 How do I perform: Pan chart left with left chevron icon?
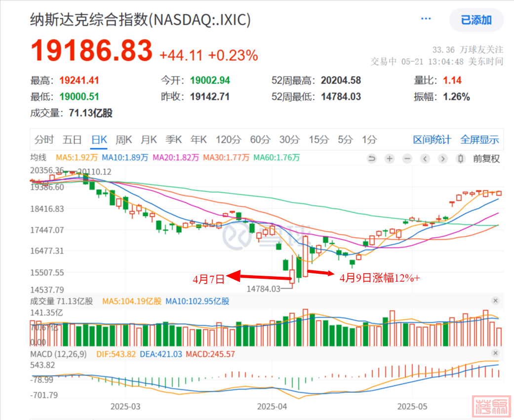[x=425, y=159]
